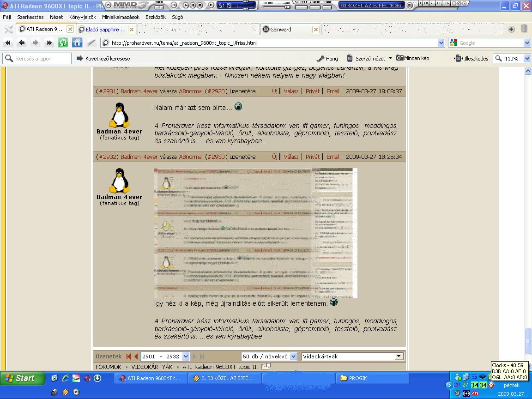Screen dimensions: 532x399
Task: Open ABnormal profile in message #2932 header
Action: [191, 157]
